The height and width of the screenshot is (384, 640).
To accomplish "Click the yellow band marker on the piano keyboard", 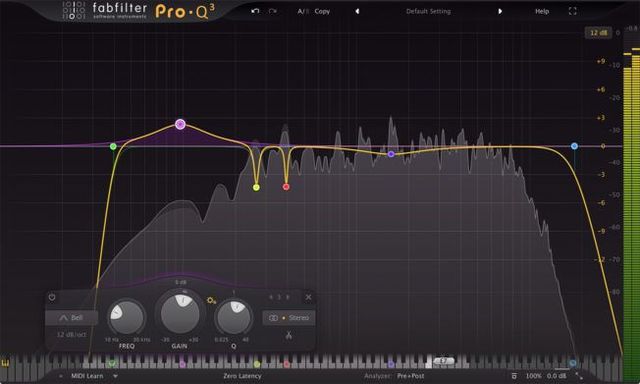I will pyautogui.click(x=257, y=364).
